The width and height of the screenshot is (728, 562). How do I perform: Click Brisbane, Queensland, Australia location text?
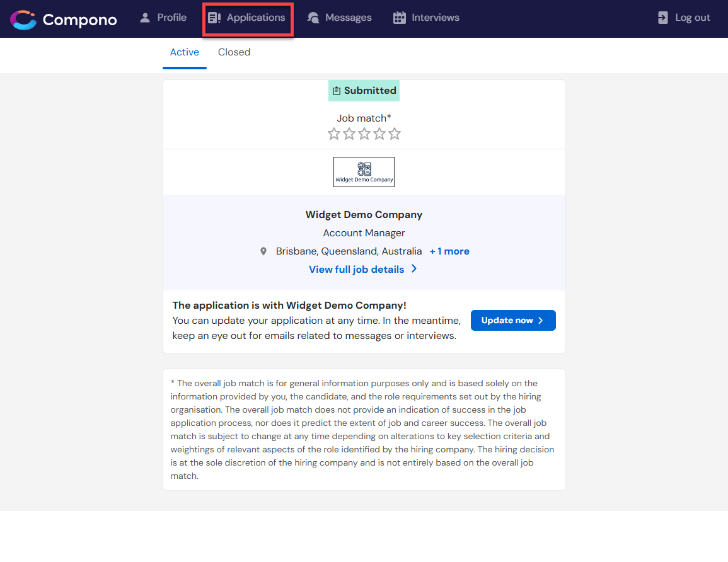click(x=349, y=251)
